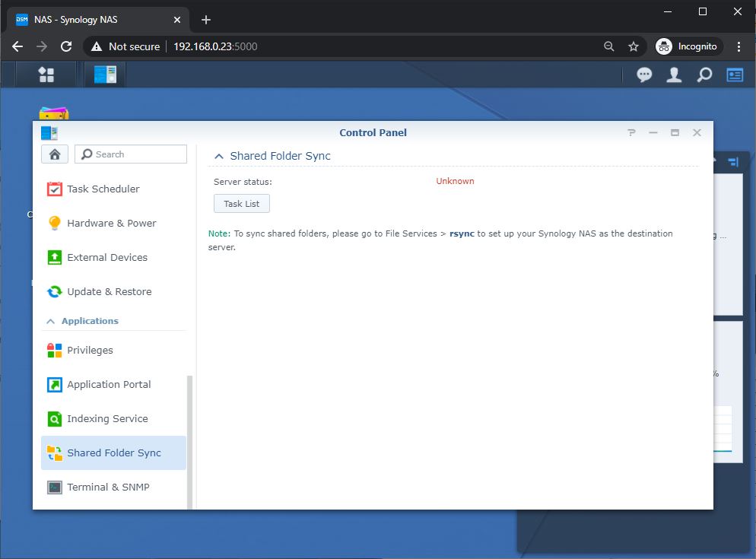Screen dimensions: 756x559
Task: Follow the rsync link in note
Action: [x=462, y=233]
